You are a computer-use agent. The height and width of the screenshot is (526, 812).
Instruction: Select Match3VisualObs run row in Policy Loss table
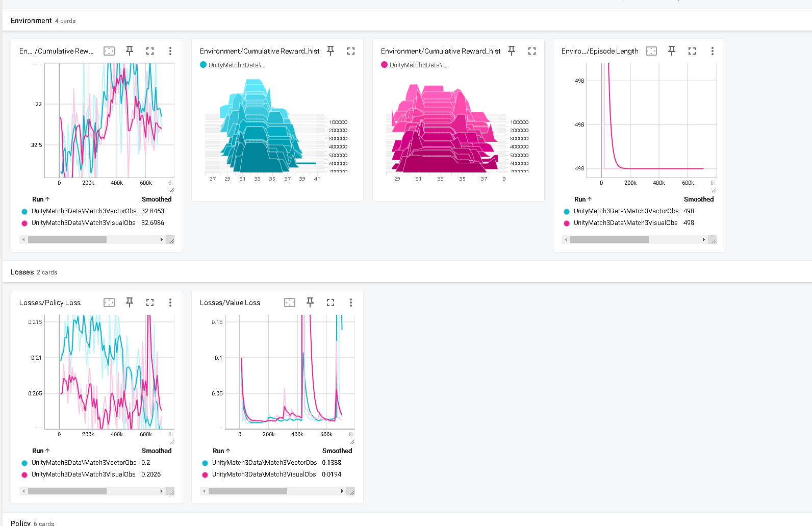pyautogui.click(x=97, y=474)
